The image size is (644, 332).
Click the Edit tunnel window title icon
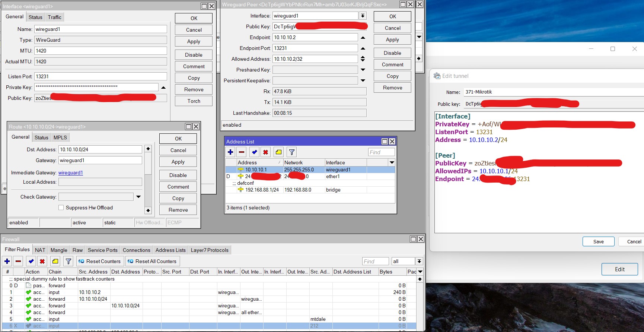click(437, 76)
